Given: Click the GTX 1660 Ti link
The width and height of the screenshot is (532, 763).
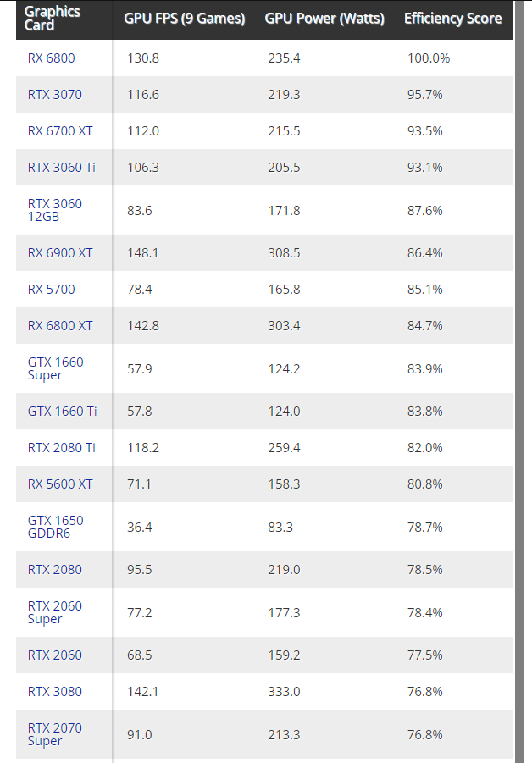Looking at the screenshot, I should coord(62,411).
